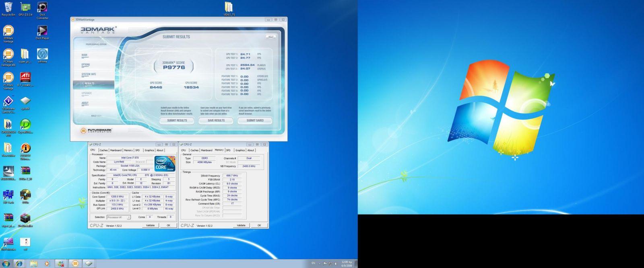
Task: Launch SiSoftware Sandra desktop shortcut
Action: (8, 104)
